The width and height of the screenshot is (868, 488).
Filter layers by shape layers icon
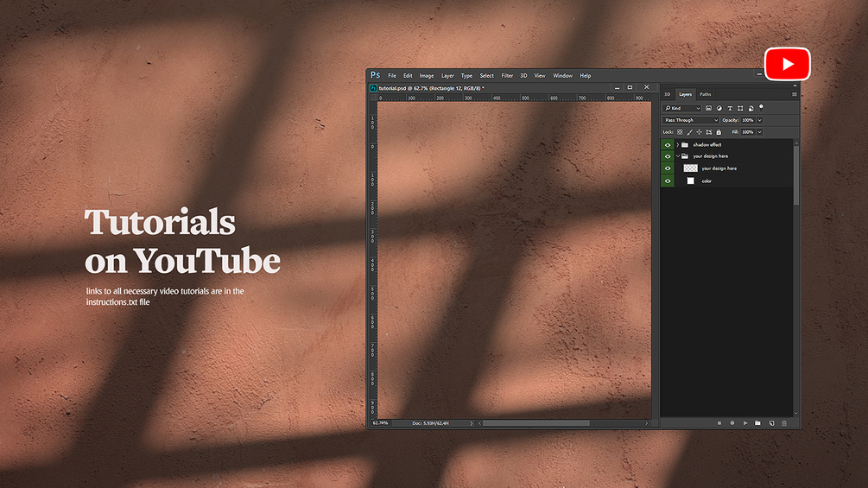(740, 109)
